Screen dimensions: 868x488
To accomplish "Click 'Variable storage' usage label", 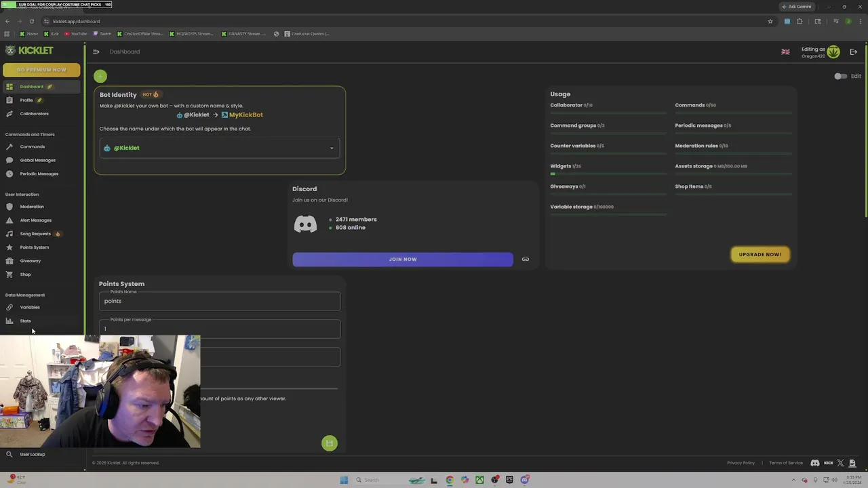I will pyautogui.click(x=582, y=207).
